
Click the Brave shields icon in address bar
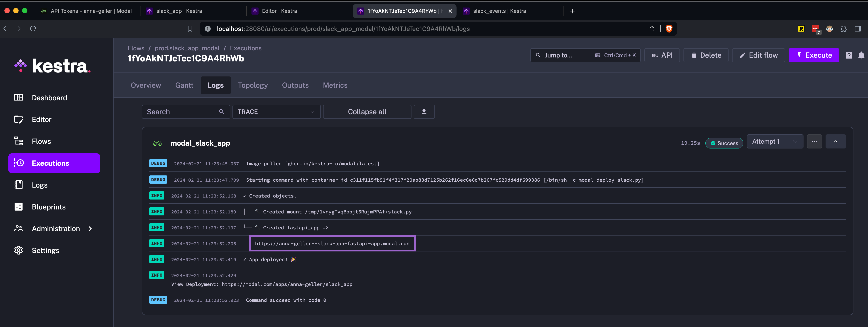tap(669, 29)
